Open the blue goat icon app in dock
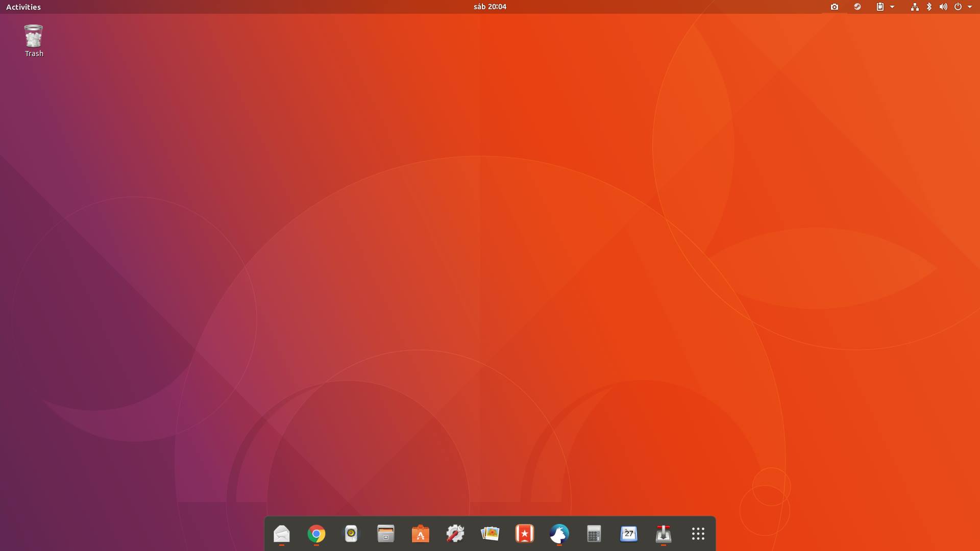The width and height of the screenshot is (980, 551). tap(559, 534)
